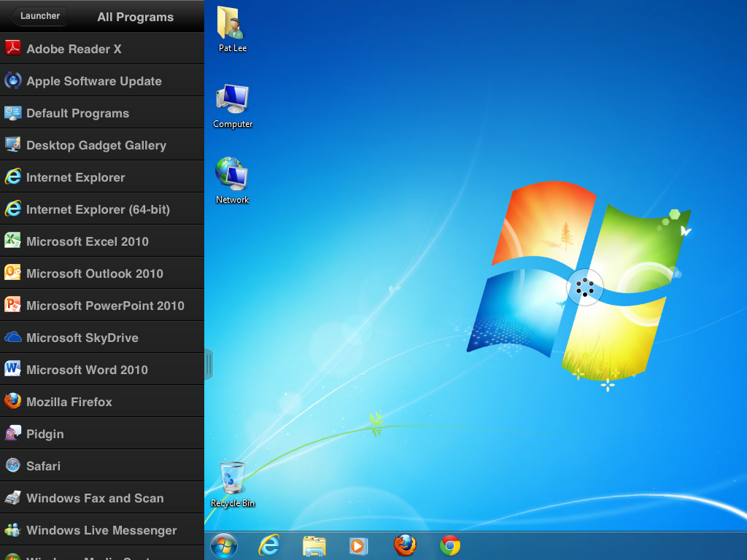Image resolution: width=747 pixels, height=560 pixels.
Task: Open Internet Explorer (64-bit) entry
Action: click(98, 209)
